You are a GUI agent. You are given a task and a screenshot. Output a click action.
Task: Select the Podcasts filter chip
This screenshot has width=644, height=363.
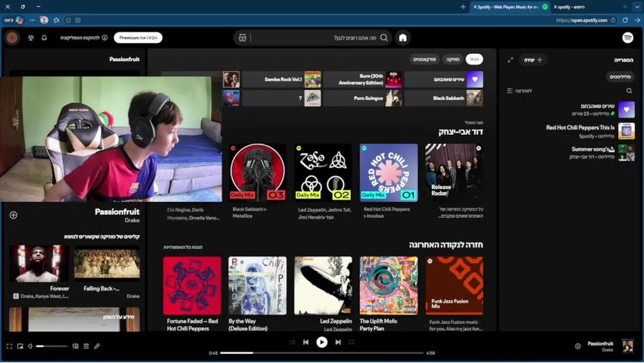pos(424,59)
